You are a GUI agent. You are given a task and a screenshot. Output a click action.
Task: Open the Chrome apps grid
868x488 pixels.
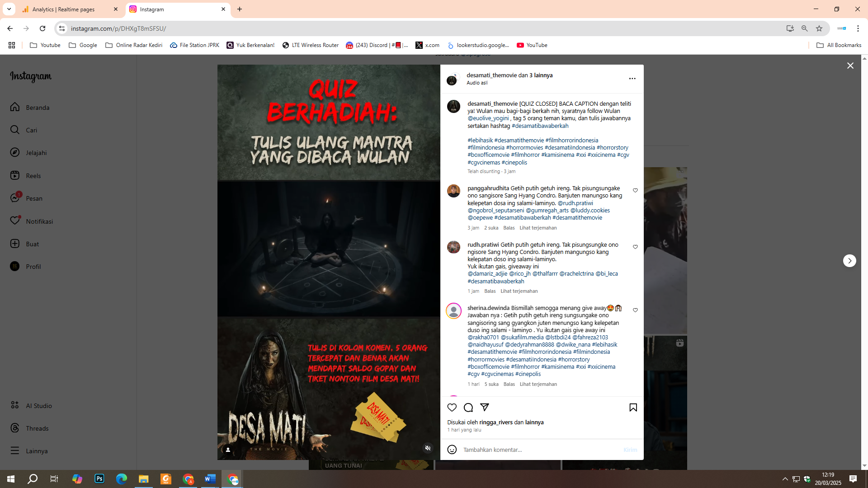(12, 45)
